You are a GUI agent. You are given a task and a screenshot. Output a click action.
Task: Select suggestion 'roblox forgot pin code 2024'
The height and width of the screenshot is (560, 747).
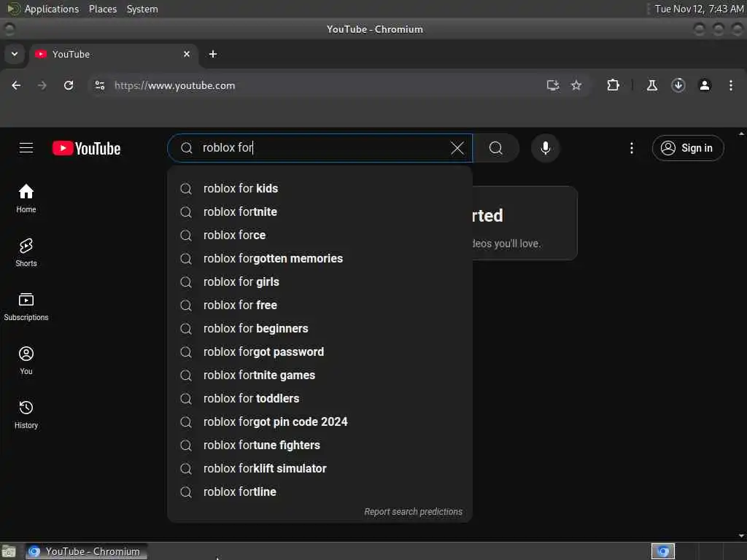click(320, 422)
